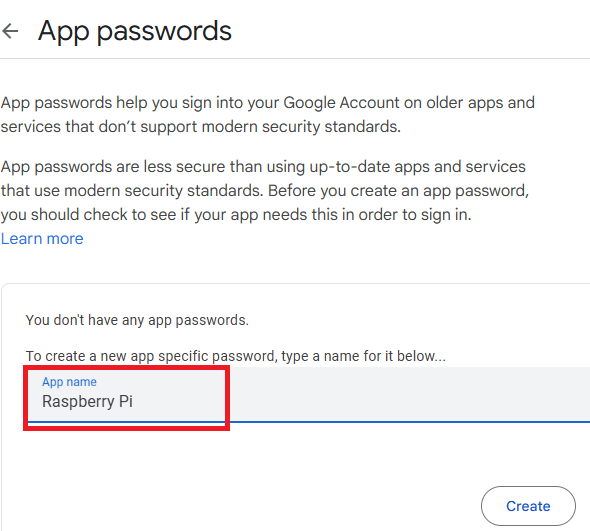Click the paragraph starting 'App passwords are less secure'
This screenshot has height=531, width=590.
[x=265, y=191]
